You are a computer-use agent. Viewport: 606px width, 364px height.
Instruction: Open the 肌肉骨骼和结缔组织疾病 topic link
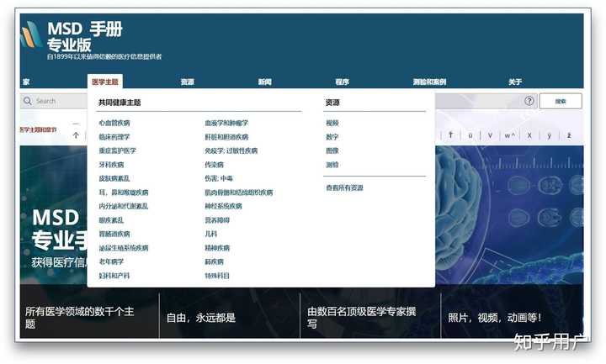[x=239, y=193]
